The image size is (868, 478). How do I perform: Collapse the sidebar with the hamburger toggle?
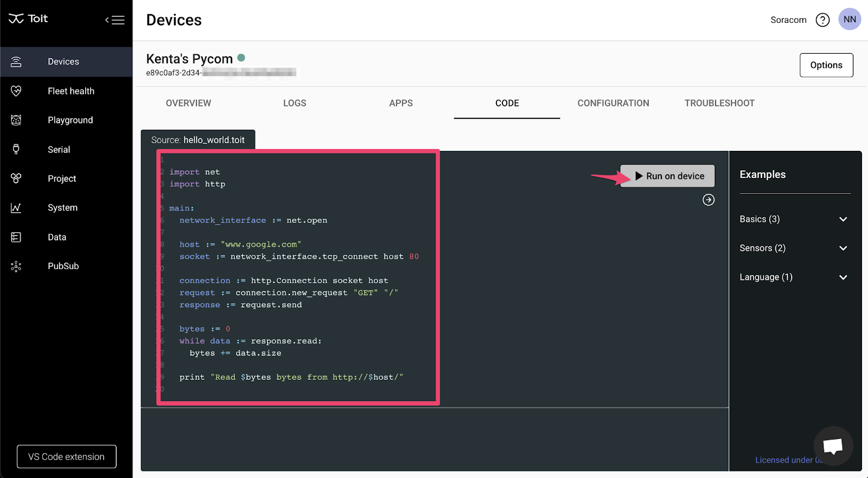tap(115, 20)
